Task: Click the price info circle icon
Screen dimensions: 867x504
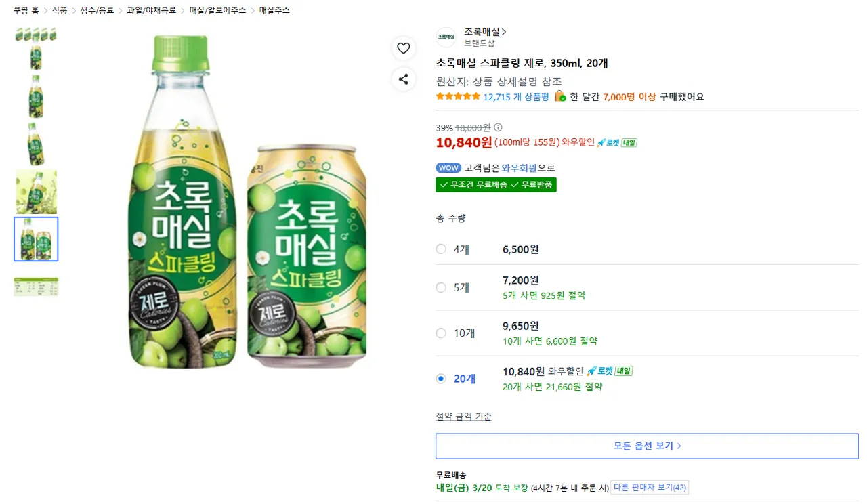Action: tap(499, 127)
